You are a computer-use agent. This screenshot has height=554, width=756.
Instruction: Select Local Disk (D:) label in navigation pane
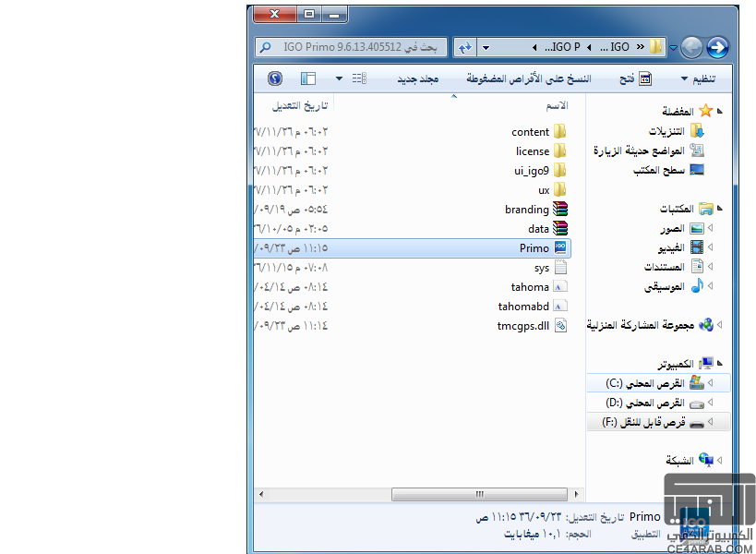pyautogui.click(x=645, y=403)
